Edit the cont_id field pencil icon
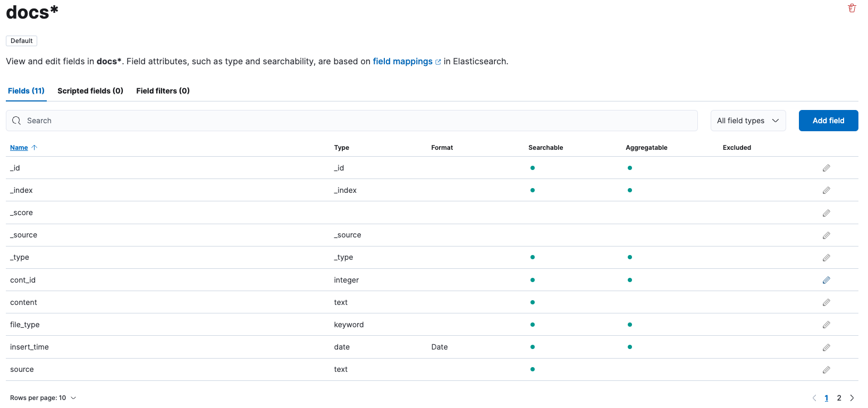 point(827,280)
